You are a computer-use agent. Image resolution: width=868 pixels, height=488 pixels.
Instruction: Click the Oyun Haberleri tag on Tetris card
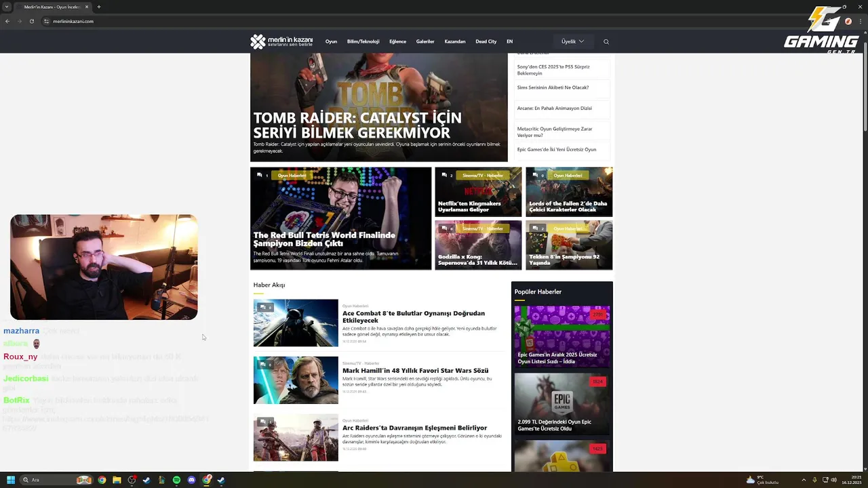click(292, 175)
